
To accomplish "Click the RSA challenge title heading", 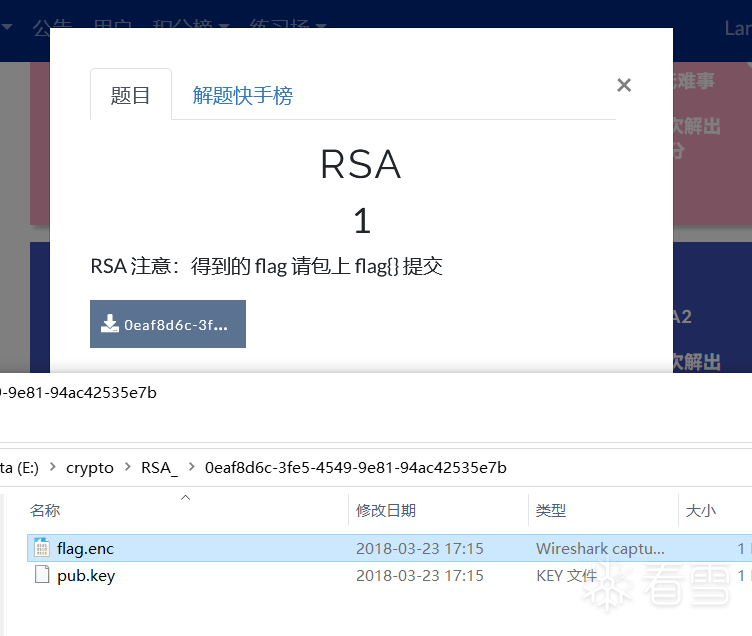I will (x=361, y=165).
